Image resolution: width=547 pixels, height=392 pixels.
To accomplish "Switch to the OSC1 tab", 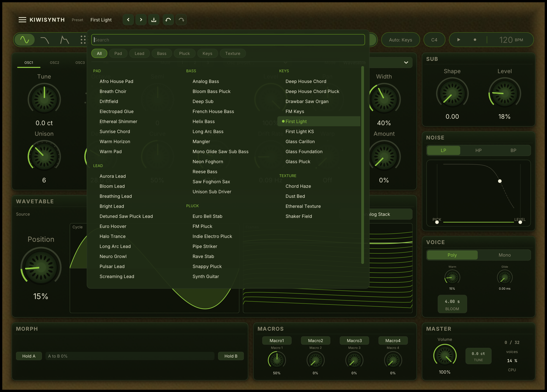I will 29,63.
